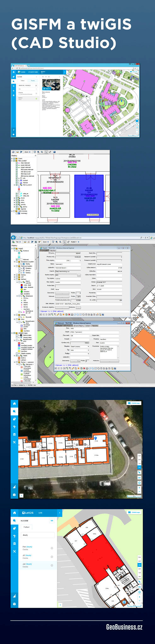Click zoom-in magnifier in floor plan toolbar
This screenshot has width=155, height=644.
(x=38, y=152)
